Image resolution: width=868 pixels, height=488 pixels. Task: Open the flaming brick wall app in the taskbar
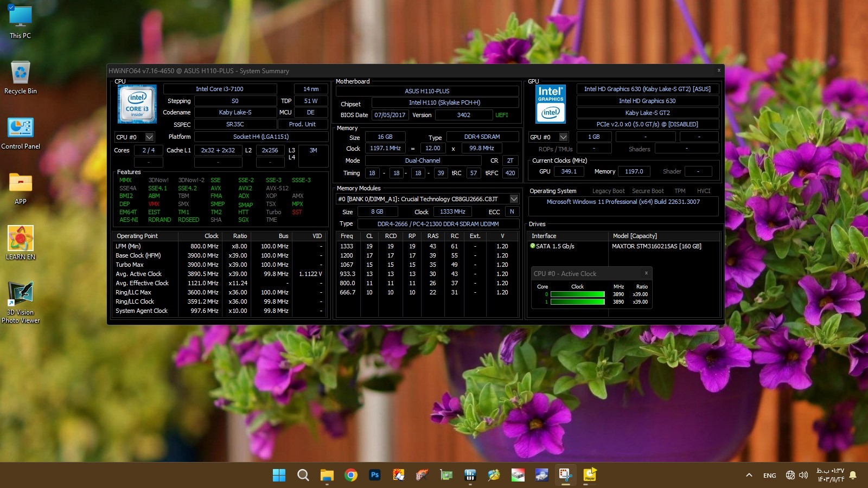pyautogui.click(x=422, y=475)
